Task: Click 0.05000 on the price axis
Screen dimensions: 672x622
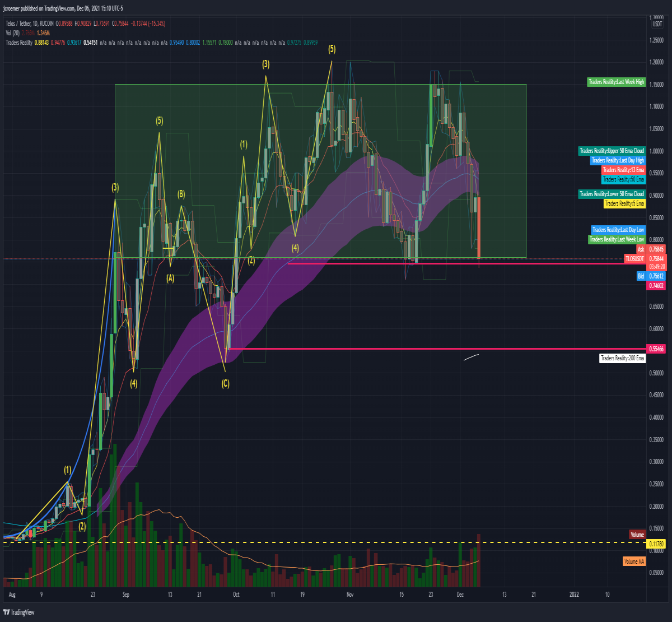Action: pyautogui.click(x=656, y=573)
